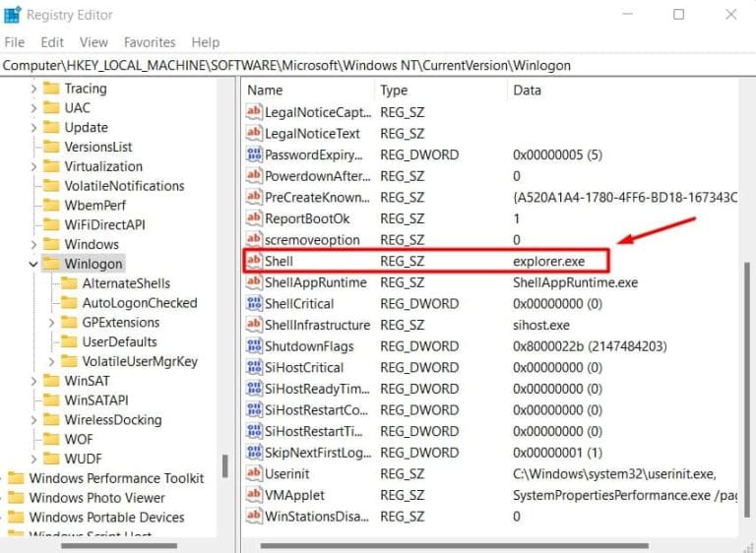Click the Windows Photo Viewer folder icon

point(16,498)
